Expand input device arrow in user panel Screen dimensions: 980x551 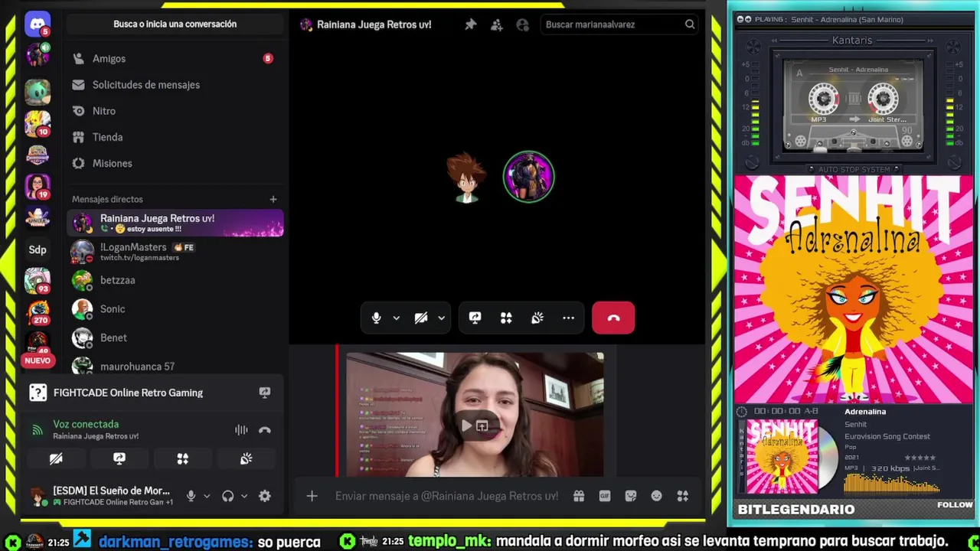click(x=207, y=496)
